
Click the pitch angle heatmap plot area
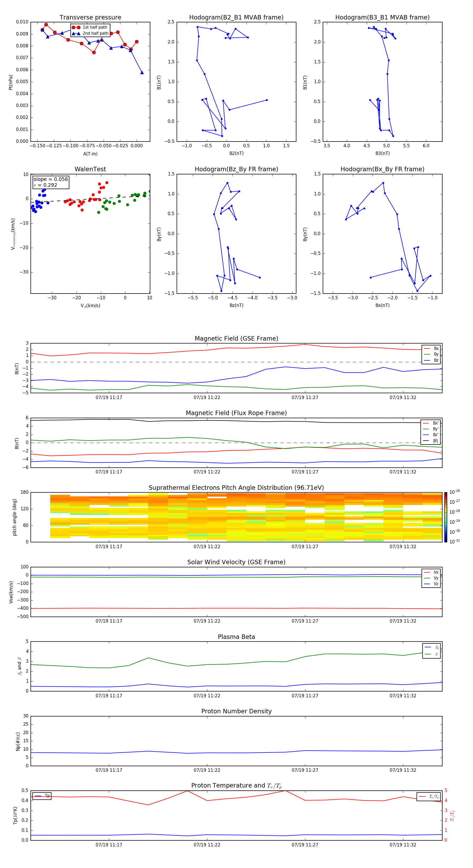pyautogui.click(x=236, y=517)
